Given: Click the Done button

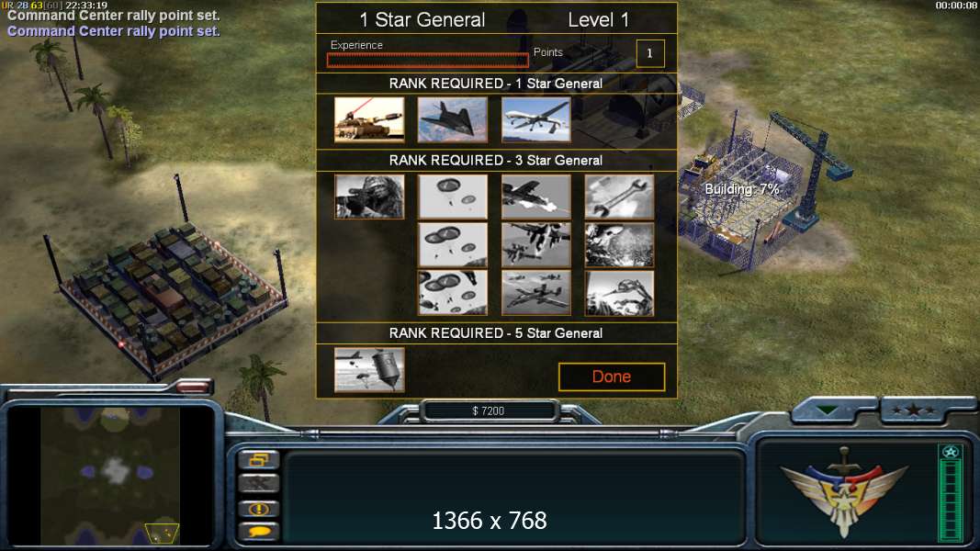Looking at the screenshot, I should 612,377.
